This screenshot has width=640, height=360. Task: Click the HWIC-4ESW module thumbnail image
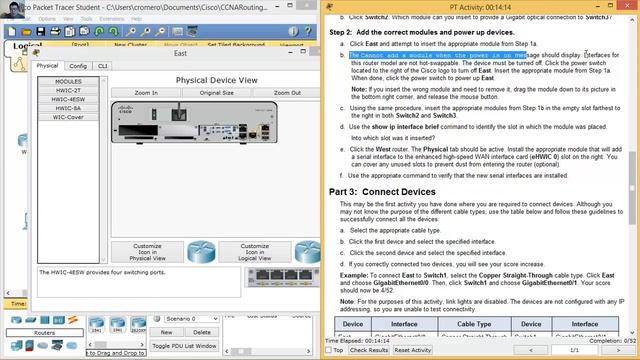click(282, 277)
